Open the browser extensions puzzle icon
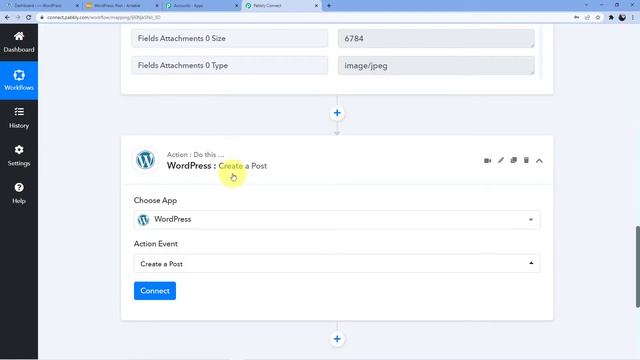The width and height of the screenshot is (640, 360). coord(611,18)
